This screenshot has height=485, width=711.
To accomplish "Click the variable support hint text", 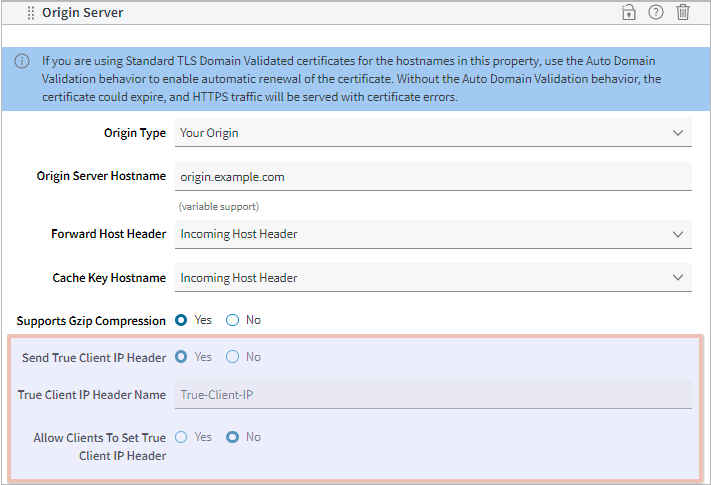I will tap(219, 206).
